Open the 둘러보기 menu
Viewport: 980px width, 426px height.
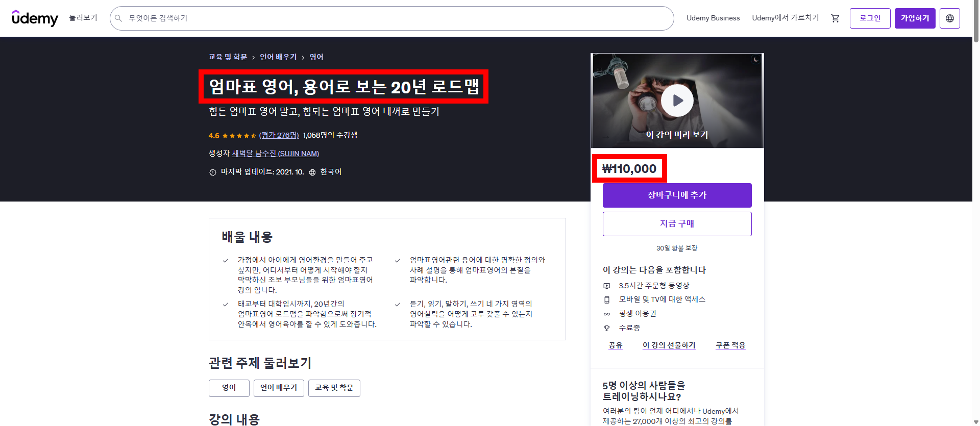click(x=83, y=18)
